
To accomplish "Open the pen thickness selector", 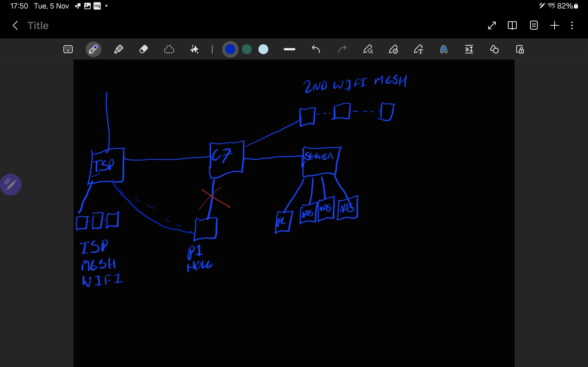I will (x=289, y=50).
